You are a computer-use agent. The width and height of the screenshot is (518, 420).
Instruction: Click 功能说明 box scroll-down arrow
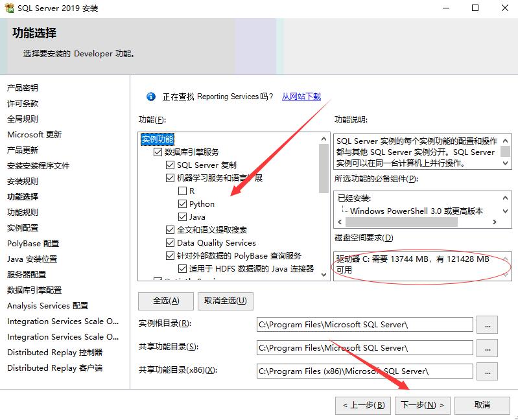coord(505,163)
